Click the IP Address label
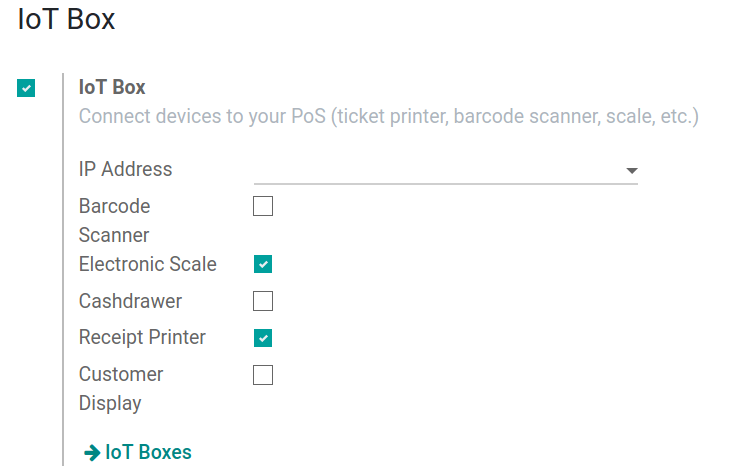730x466 pixels. [125, 169]
